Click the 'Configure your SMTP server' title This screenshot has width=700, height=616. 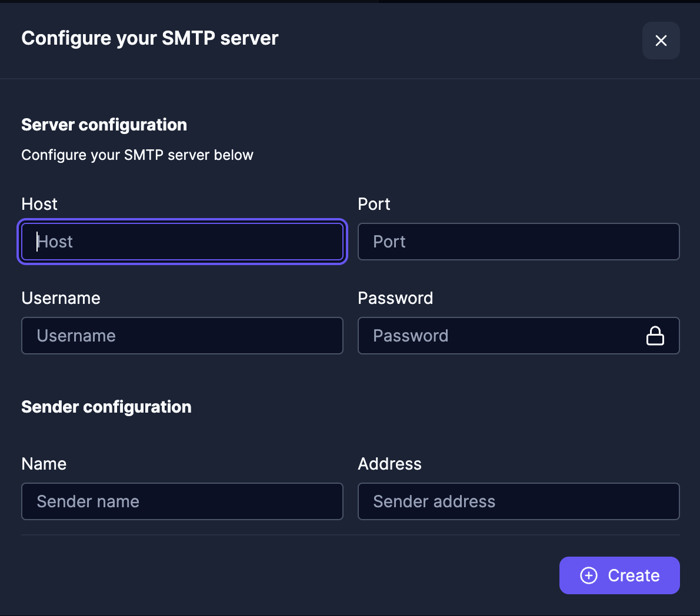150,38
